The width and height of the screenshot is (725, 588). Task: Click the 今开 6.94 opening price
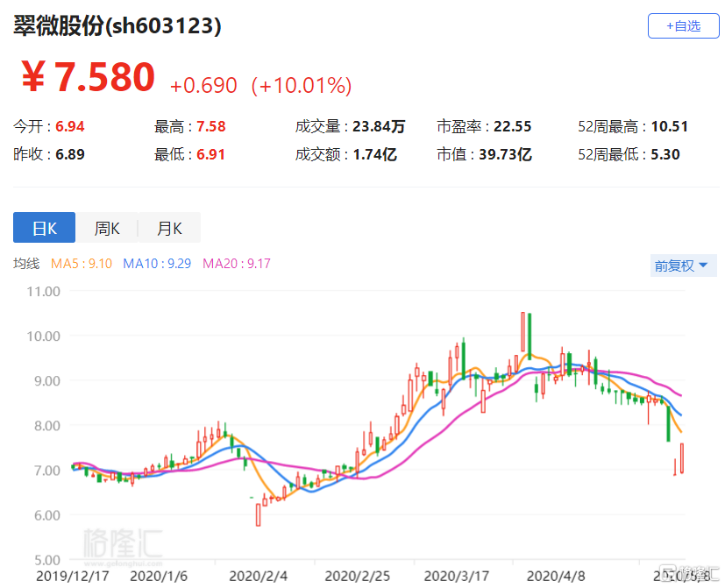[49, 126]
